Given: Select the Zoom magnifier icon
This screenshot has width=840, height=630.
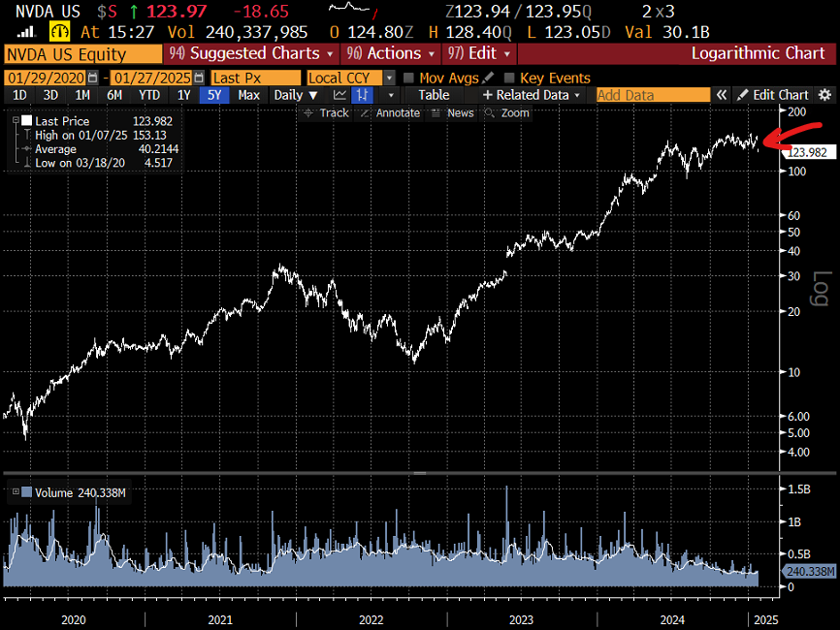Looking at the screenshot, I should coord(491,112).
